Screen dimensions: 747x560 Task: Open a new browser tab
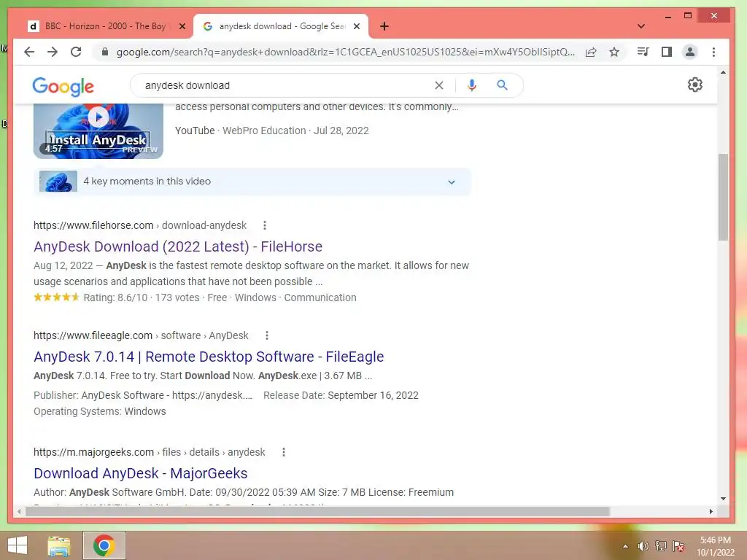point(384,26)
